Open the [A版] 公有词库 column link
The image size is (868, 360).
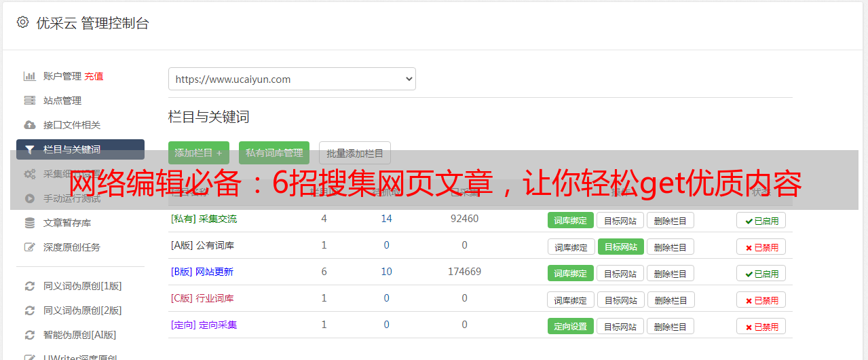tap(202, 245)
